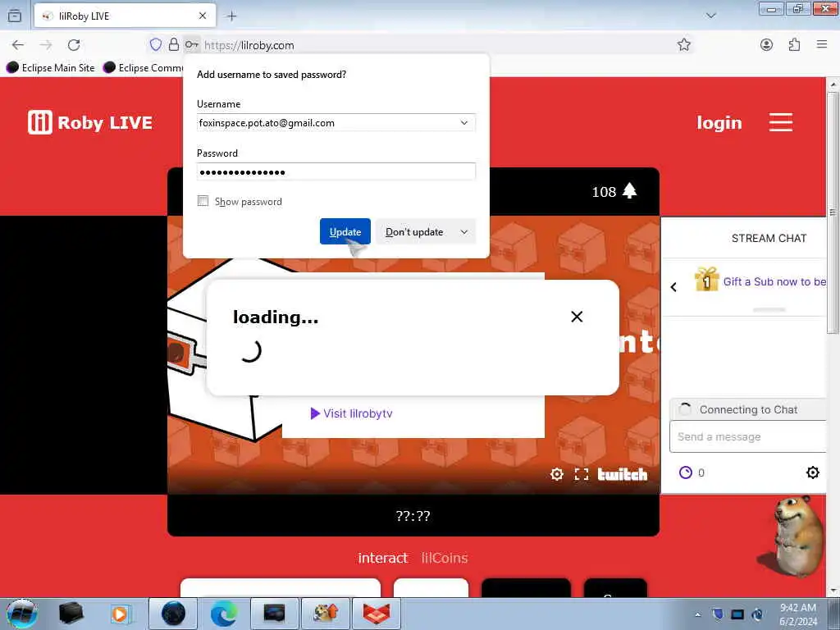Image resolution: width=840 pixels, height=630 pixels.
Task: Click the hamster mascot image
Action: 792,536
